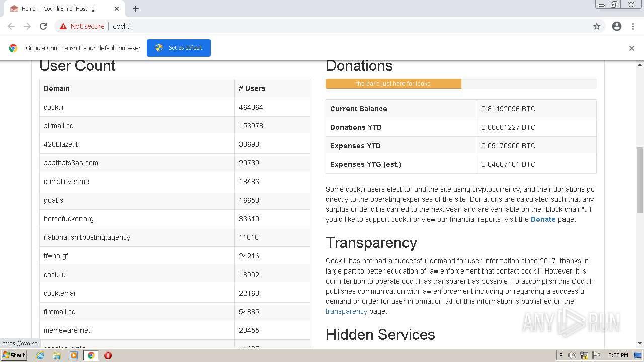Click the memeware.net domain cell

point(137,330)
